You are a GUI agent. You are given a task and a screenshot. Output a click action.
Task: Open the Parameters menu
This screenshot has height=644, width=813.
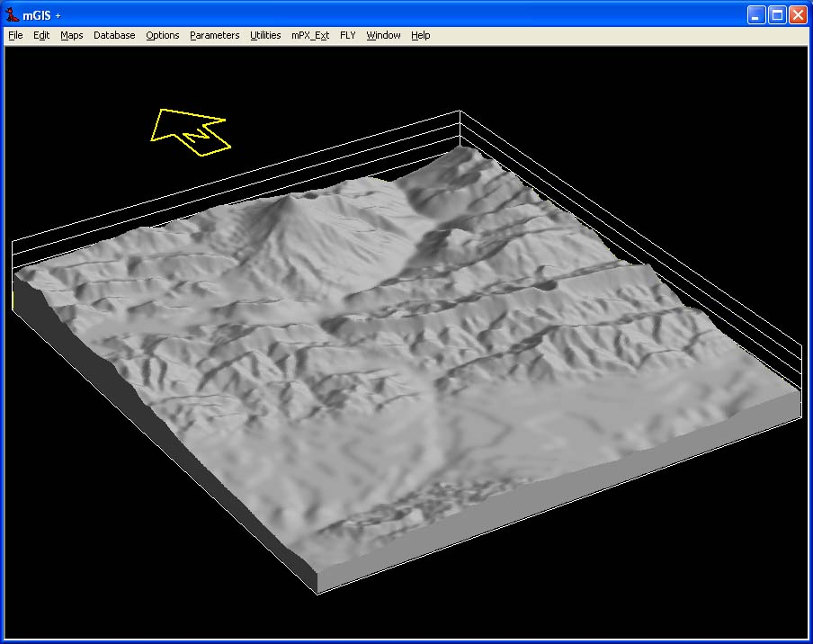(215, 35)
